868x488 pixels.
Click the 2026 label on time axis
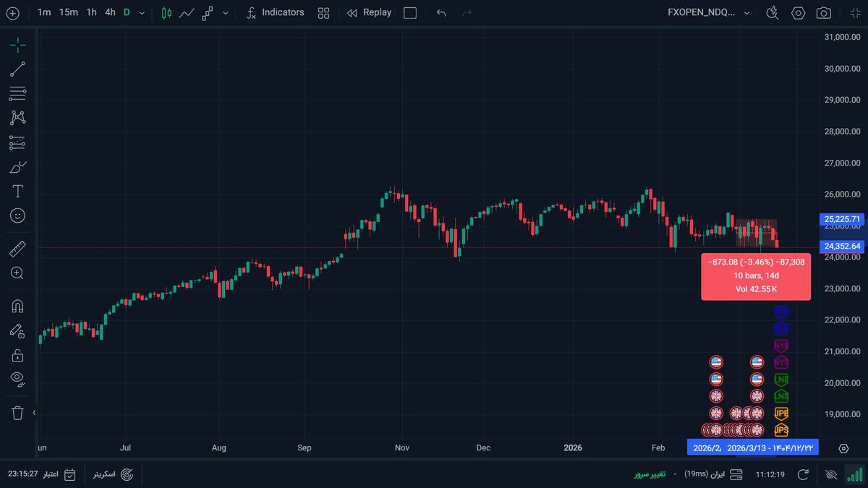(571, 448)
